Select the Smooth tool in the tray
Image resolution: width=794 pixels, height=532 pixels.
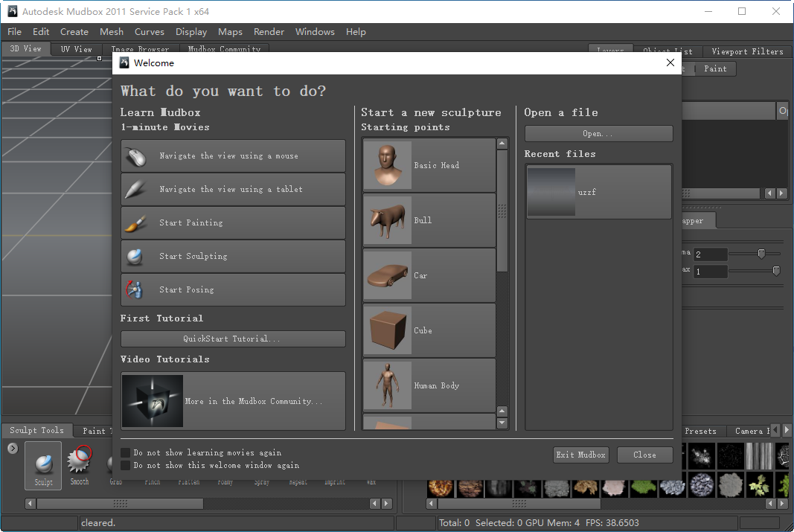80,465
